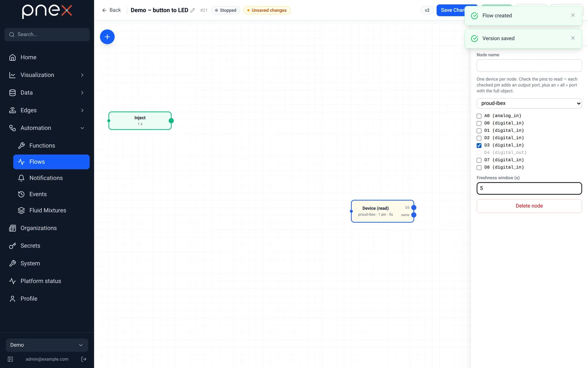Uncheck the D3 (digital_in) pin
The width and height of the screenshot is (588, 368).
479,145
